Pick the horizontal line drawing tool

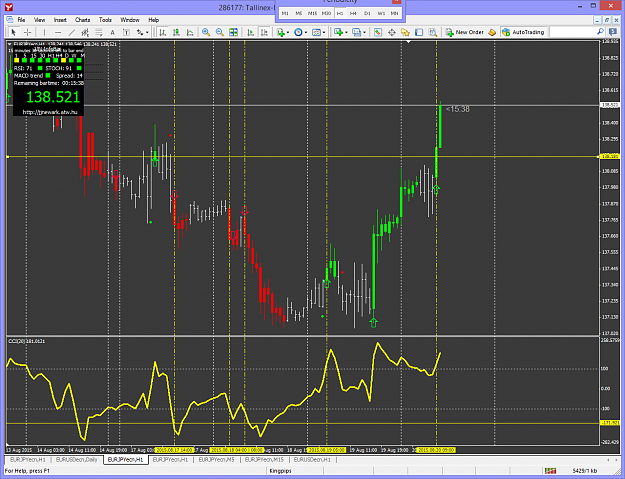pyautogui.click(x=58, y=32)
